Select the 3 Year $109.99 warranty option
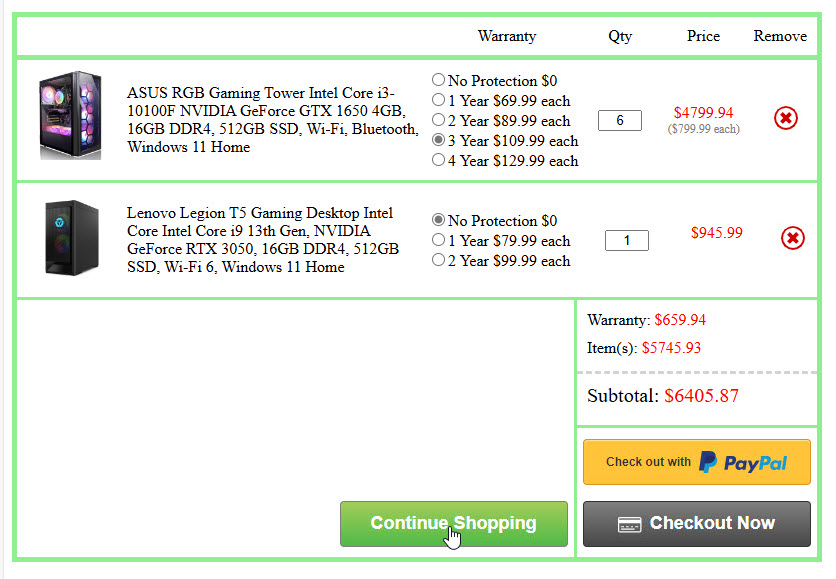The height and width of the screenshot is (579, 836). 438,140
